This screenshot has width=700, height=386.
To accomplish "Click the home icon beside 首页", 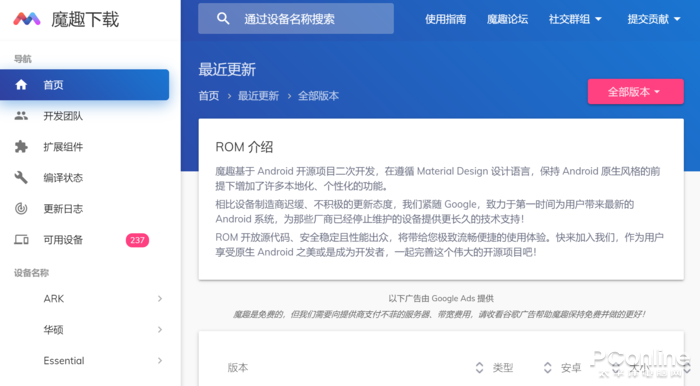I will point(21,85).
